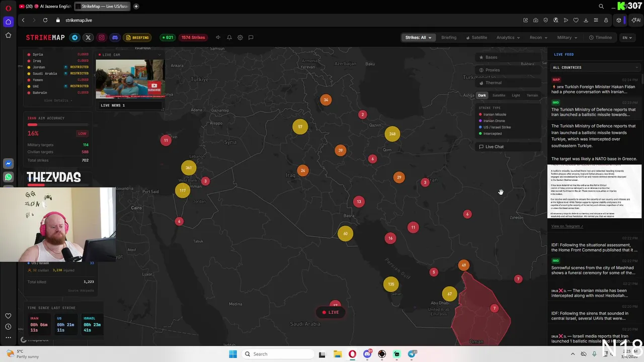Viewport: 644px width, 362px height.
Task: Click the 361 strike cluster near Lebanon
Action: coord(189,168)
